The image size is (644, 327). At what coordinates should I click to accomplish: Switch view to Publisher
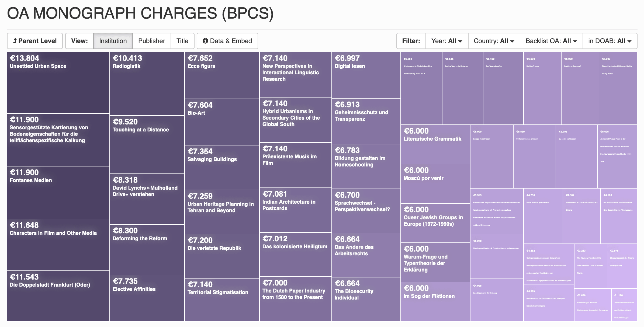(152, 41)
